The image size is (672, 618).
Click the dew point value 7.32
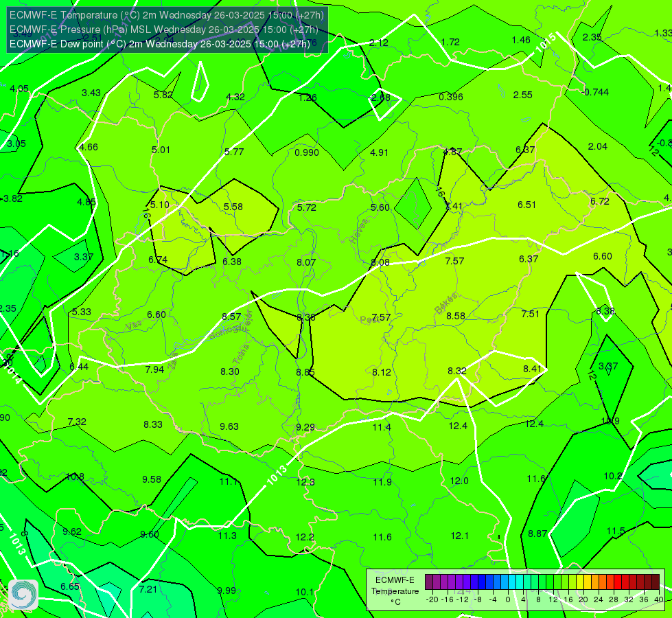(77, 422)
